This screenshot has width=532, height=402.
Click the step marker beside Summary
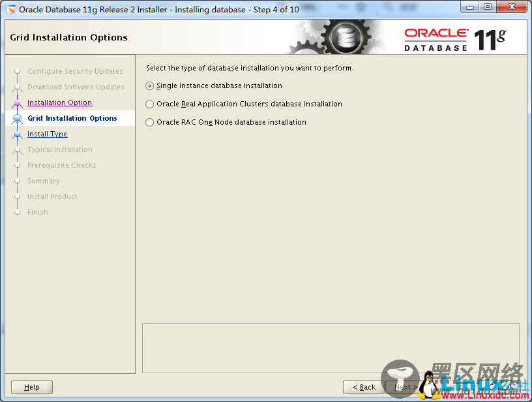18,181
